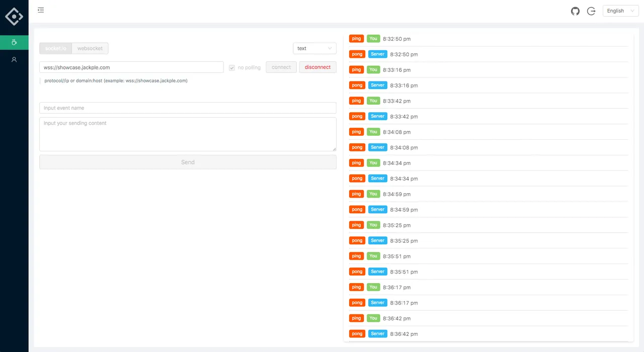Click the Server tag at 8:35:51 pm

coord(378,272)
